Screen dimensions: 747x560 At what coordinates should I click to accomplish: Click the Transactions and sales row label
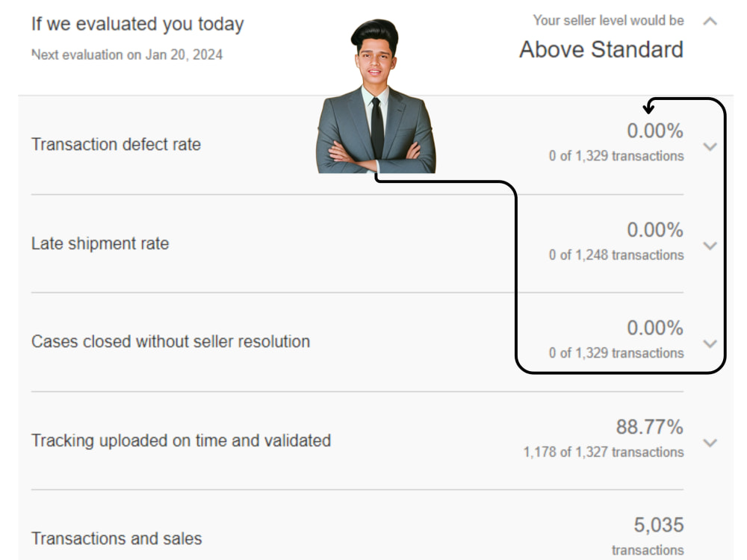point(117,538)
